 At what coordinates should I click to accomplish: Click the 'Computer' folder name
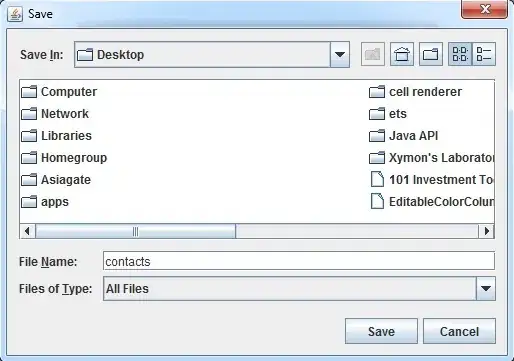click(x=69, y=92)
